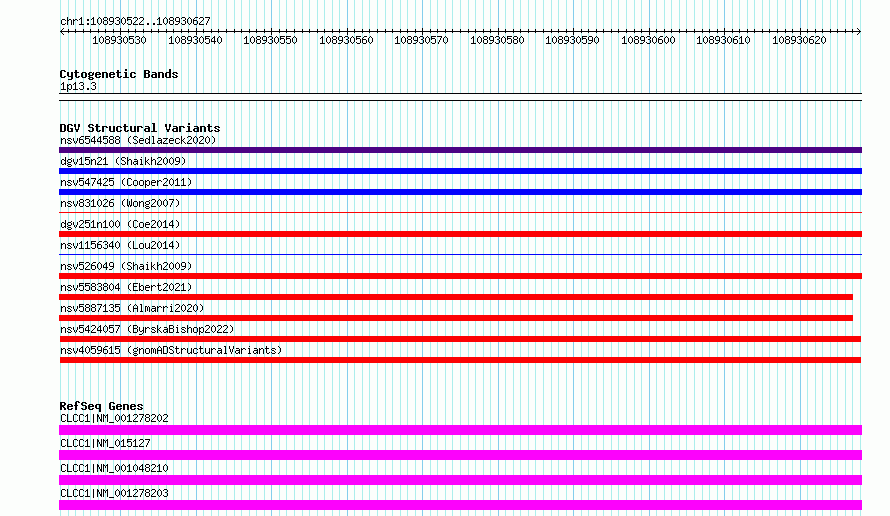Click the RefSeq Genes track heading
890x516 pixels.
(102, 406)
